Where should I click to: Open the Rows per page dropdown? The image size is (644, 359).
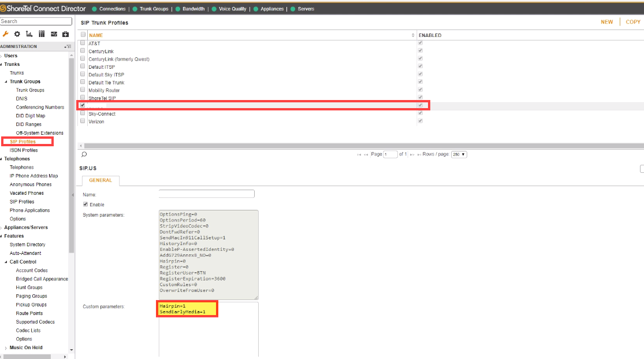pyautogui.click(x=459, y=154)
